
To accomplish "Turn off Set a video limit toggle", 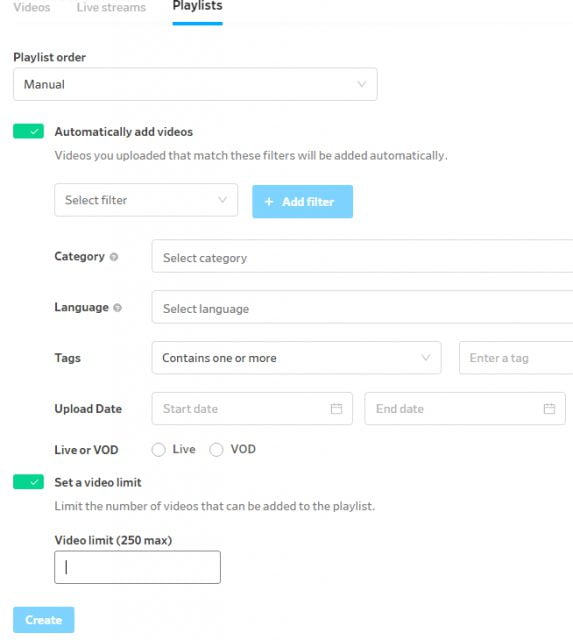I will click(28, 482).
